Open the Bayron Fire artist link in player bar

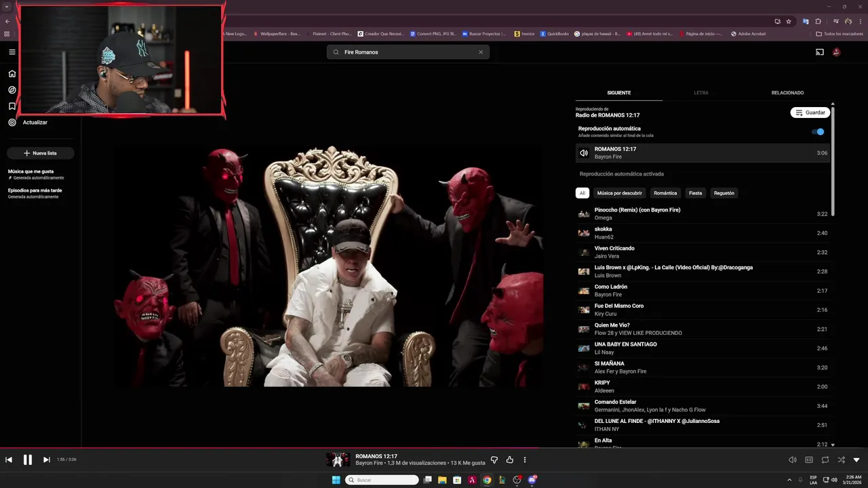(x=370, y=463)
